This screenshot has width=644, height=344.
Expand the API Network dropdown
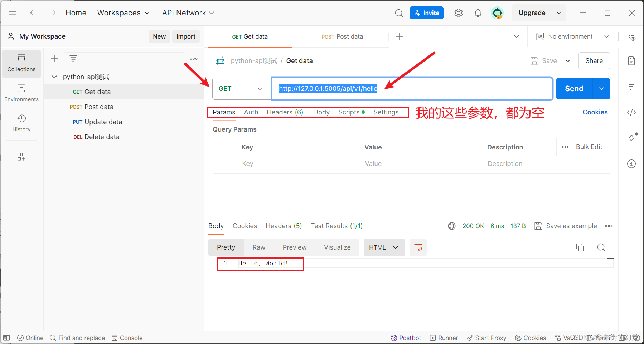188,13
